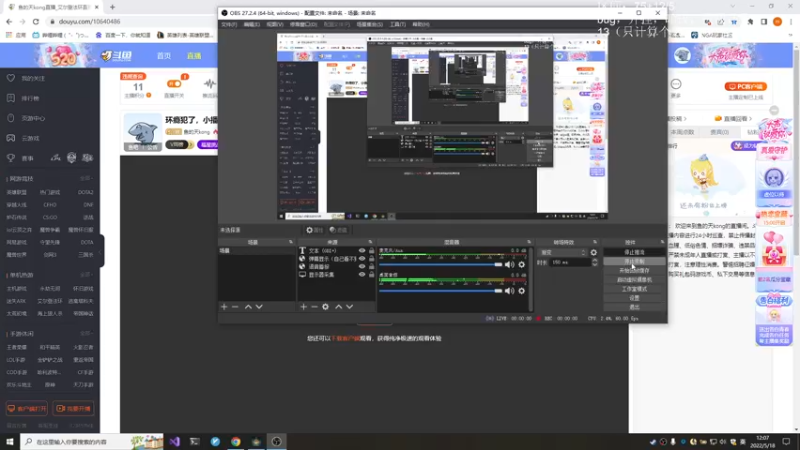Viewport: 800px width, 450px height.
Task: Toggle visibility of third source in list
Action: click(362, 266)
